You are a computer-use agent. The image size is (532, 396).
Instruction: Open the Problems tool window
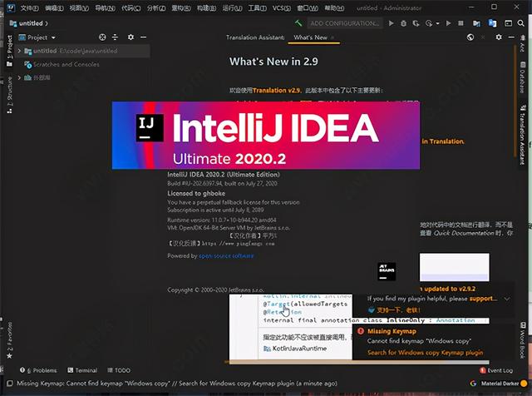(38, 370)
